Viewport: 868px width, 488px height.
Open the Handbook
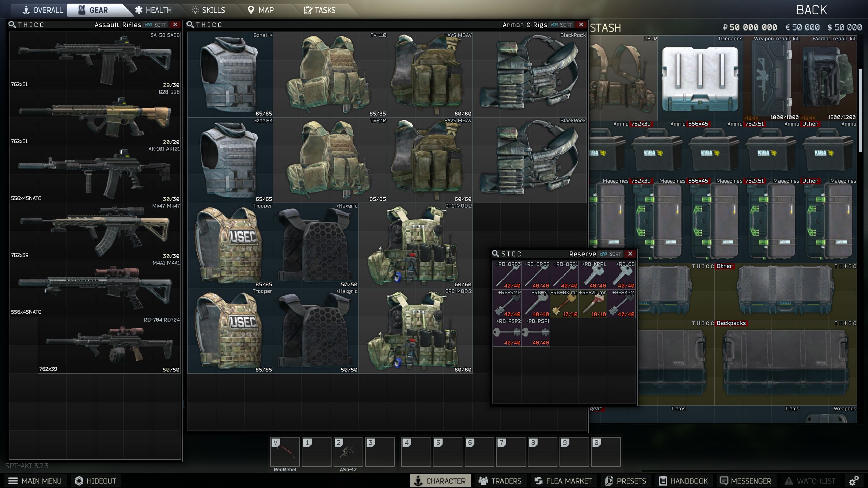point(684,481)
